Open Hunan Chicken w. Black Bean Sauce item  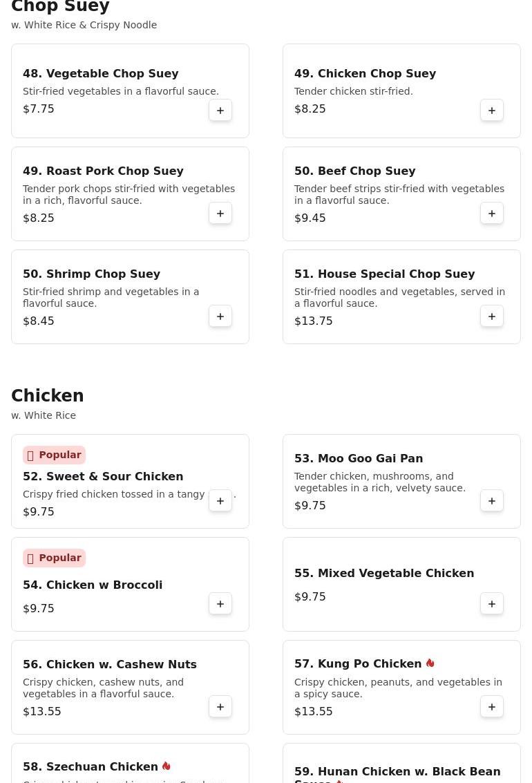(x=397, y=772)
